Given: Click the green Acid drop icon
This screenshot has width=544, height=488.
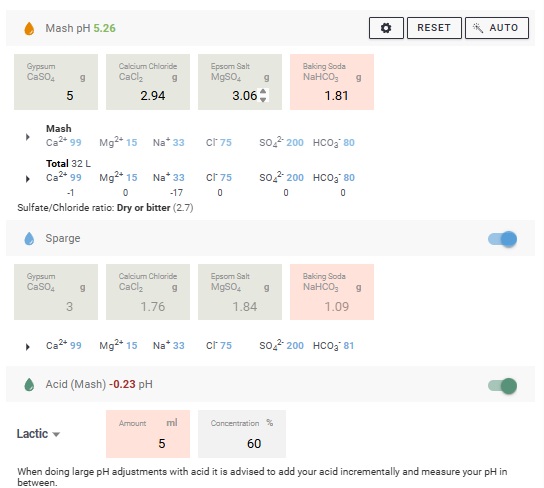Looking at the screenshot, I should point(29,385).
